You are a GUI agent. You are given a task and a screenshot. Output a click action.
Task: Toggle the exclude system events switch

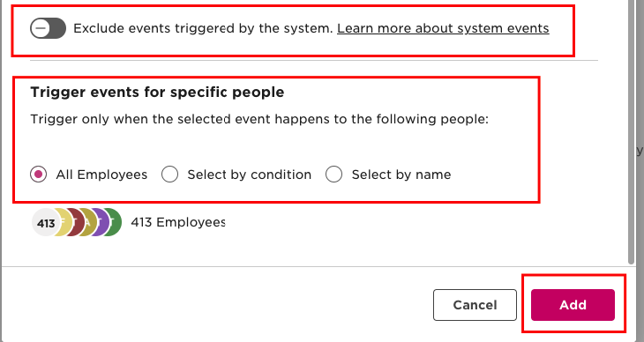click(48, 28)
